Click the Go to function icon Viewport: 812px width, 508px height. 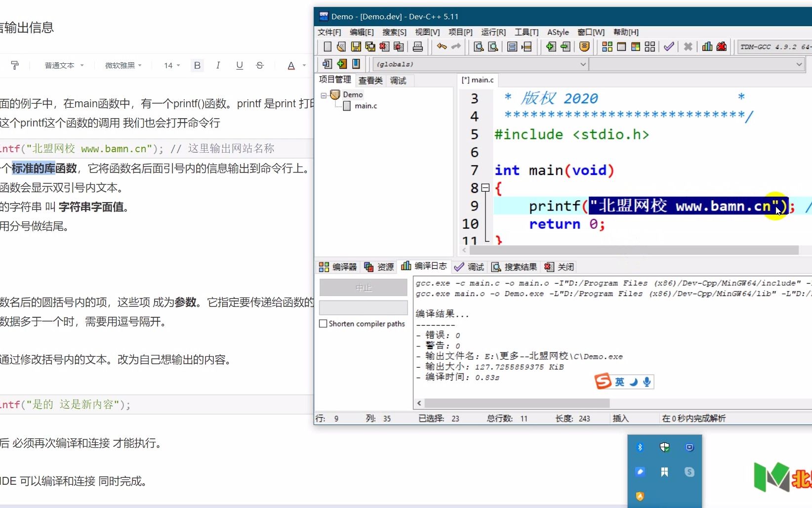tap(512, 46)
